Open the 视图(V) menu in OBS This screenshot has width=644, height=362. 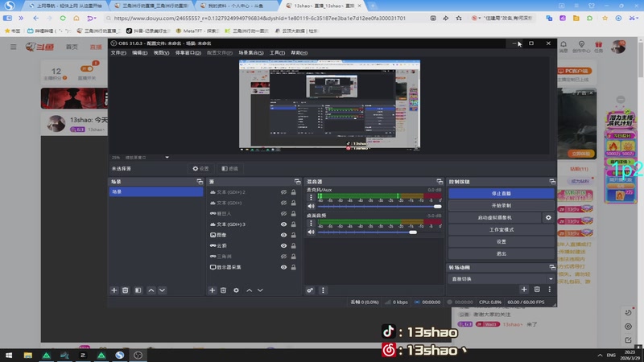(162, 53)
